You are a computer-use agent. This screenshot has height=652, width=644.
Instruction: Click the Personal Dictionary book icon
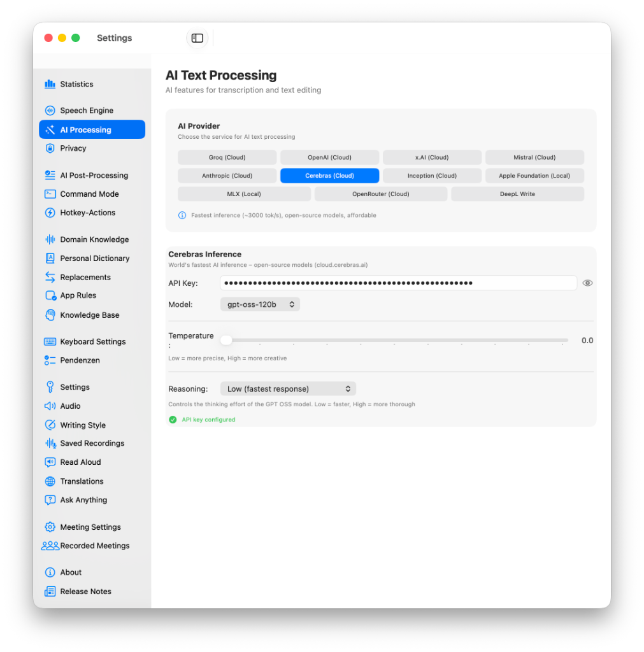coord(50,259)
